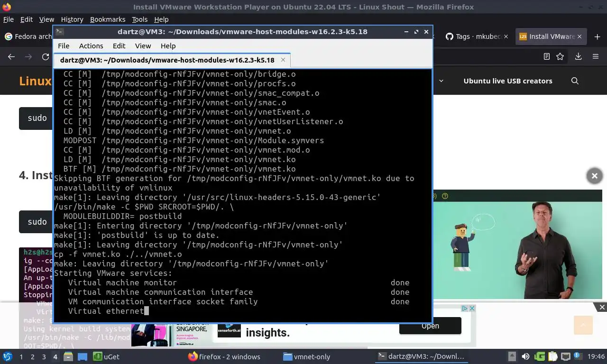Open terminal View menu
Screen dimensions: 607x364
(x=143, y=46)
